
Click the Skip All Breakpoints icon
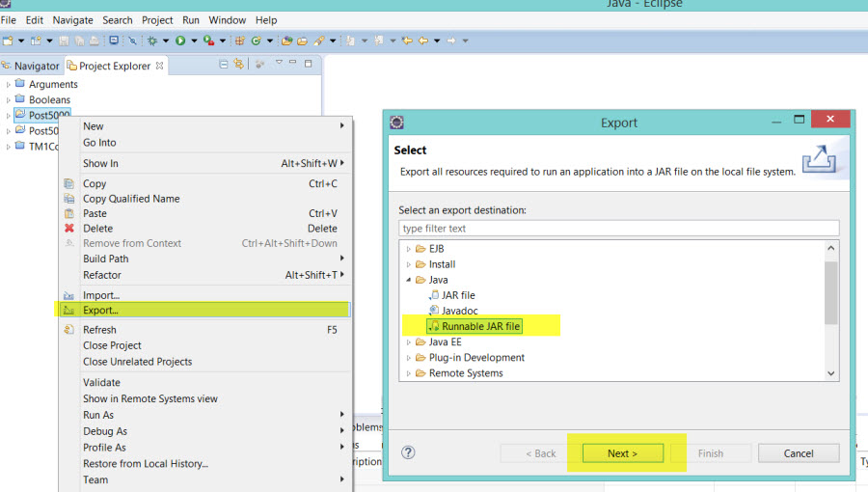click(x=132, y=41)
